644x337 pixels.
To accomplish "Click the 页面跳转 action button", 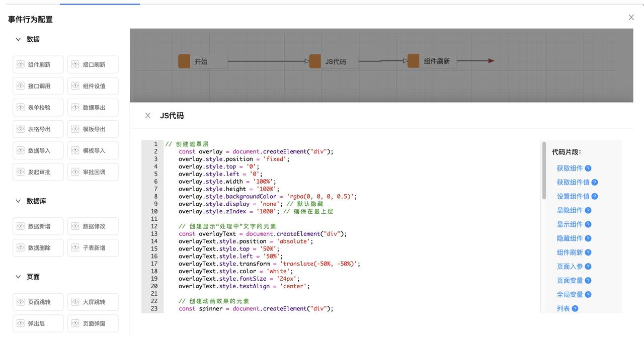I will 38,302.
